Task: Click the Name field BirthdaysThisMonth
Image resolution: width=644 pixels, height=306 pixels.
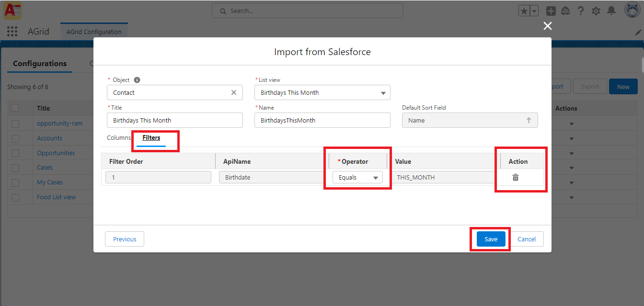Action: click(322, 120)
